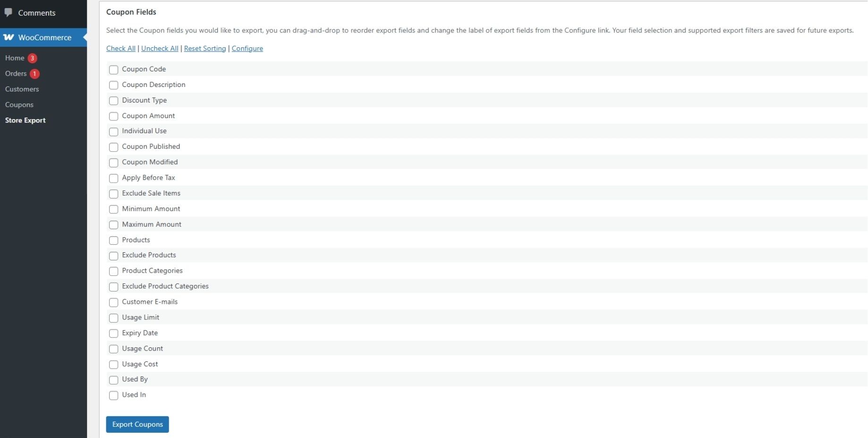Click the Check All link
The width and height of the screenshot is (868, 438).
tap(120, 49)
